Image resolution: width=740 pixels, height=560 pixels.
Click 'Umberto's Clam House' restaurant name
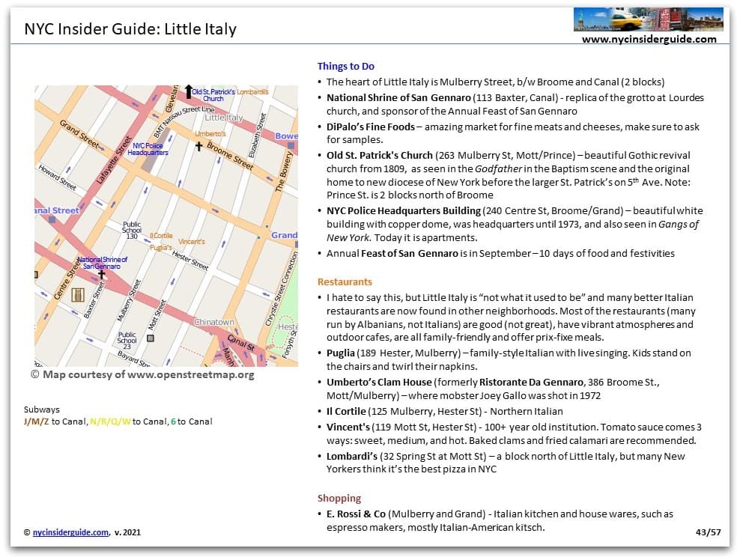pyautogui.click(x=379, y=382)
